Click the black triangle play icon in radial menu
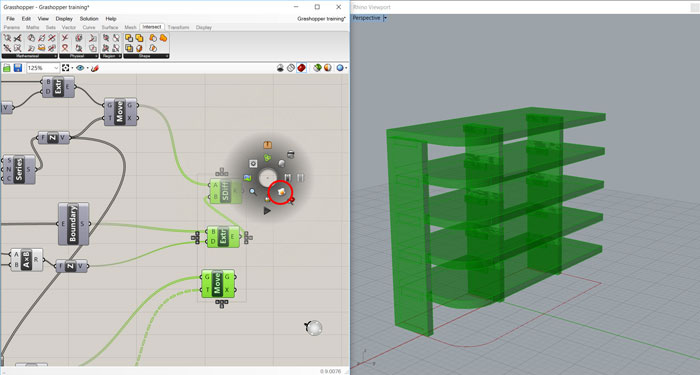This screenshot has width=700, height=375. tap(267, 210)
